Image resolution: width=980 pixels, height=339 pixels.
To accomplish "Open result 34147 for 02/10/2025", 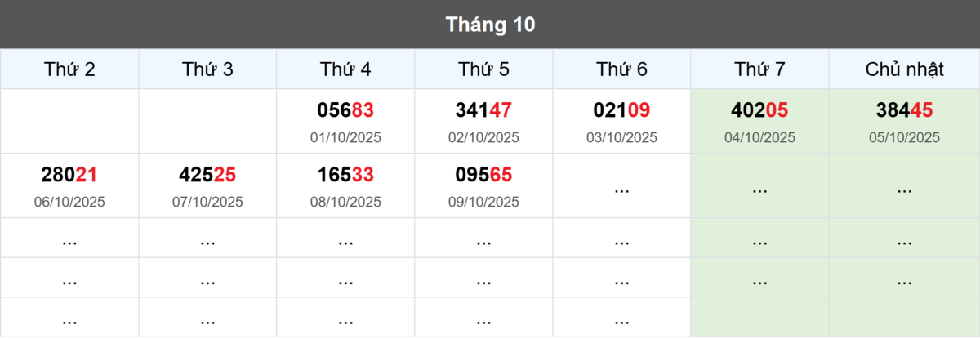I will 483,110.
